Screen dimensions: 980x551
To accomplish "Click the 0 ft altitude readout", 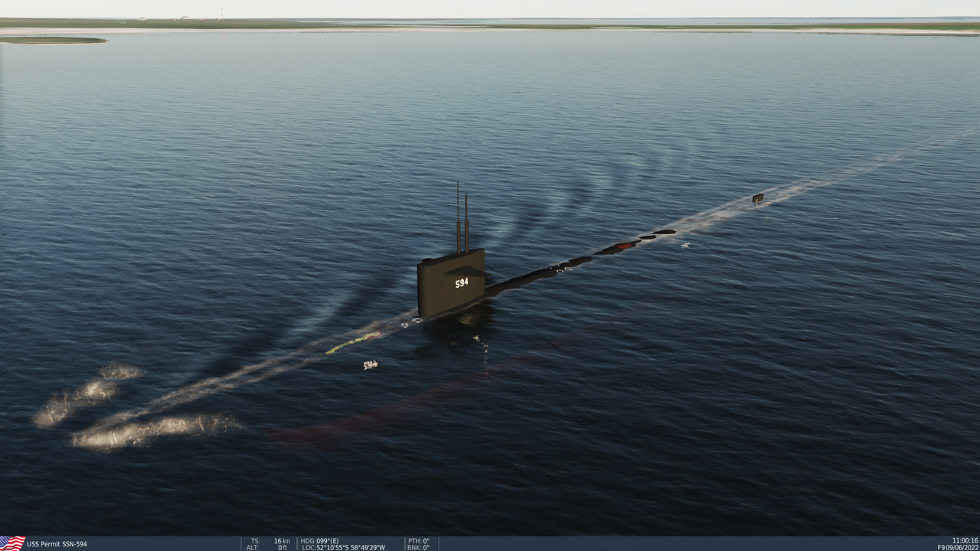I will coord(283,547).
